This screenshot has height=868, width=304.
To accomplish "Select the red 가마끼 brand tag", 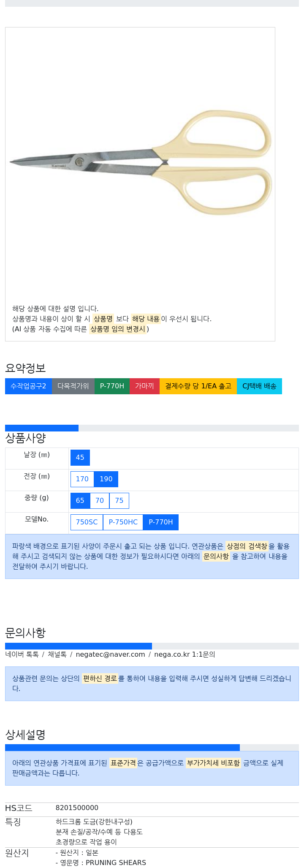I will (x=144, y=386).
